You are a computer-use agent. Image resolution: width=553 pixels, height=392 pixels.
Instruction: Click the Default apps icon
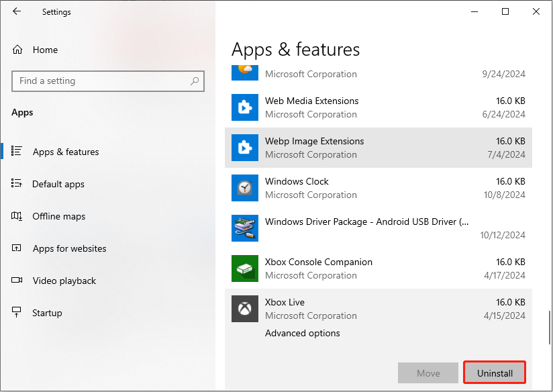pos(17,183)
